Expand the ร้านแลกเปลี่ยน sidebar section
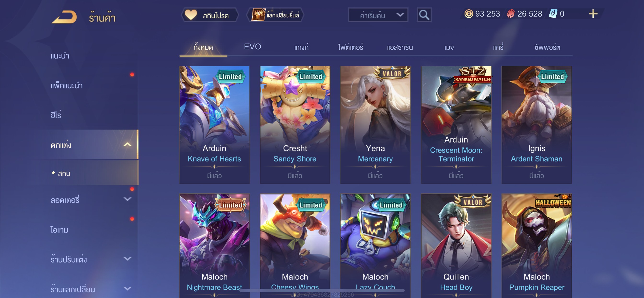This screenshot has width=644, height=298. (127, 288)
